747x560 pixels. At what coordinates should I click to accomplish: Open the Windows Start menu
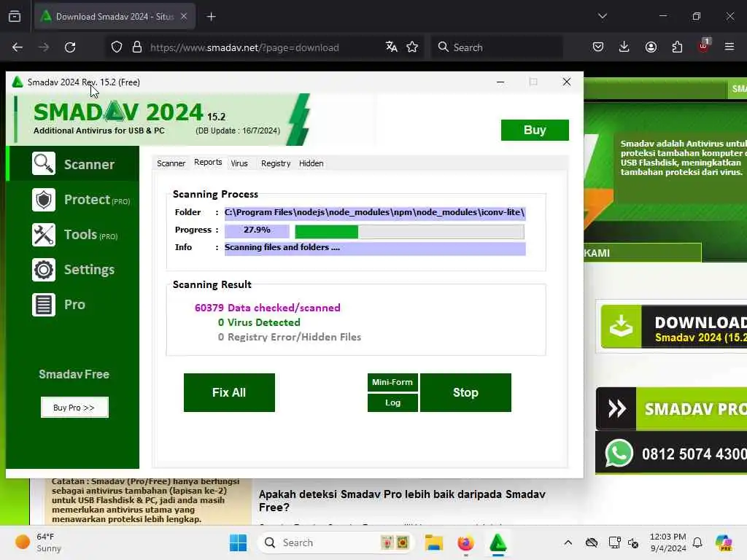click(239, 542)
